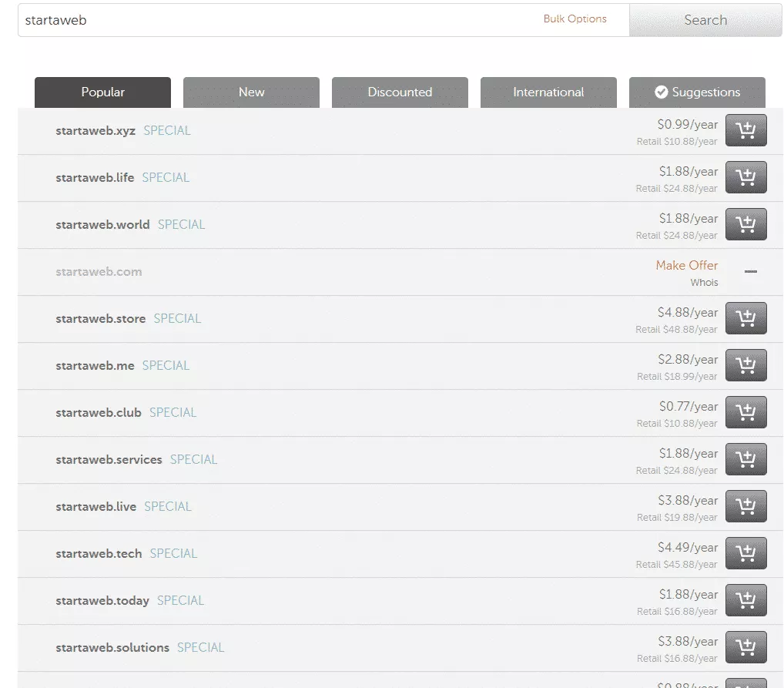Screen dimensions: 784x688
Task: Switch to the New tab
Action: (251, 92)
